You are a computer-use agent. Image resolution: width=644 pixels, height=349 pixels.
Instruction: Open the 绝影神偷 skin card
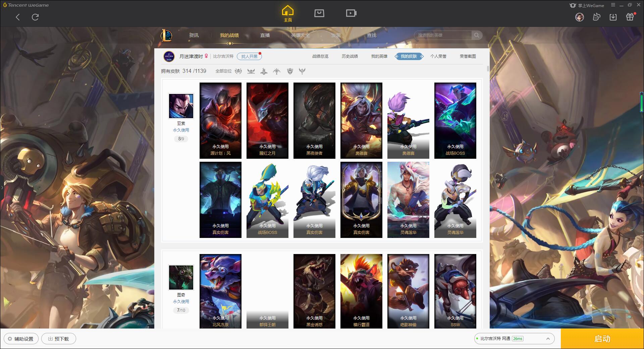(408, 291)
